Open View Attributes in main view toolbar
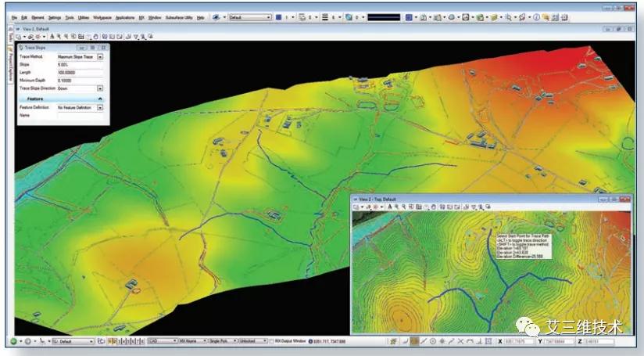The width and height of the screenshot is (644, 356). click(19, 36)
